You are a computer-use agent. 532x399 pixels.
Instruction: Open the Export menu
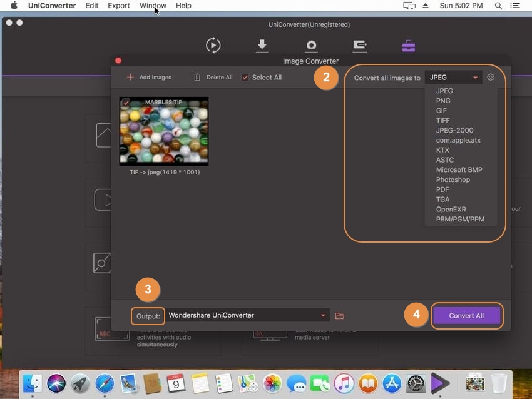pyautogui.click(x=119, y=6)
